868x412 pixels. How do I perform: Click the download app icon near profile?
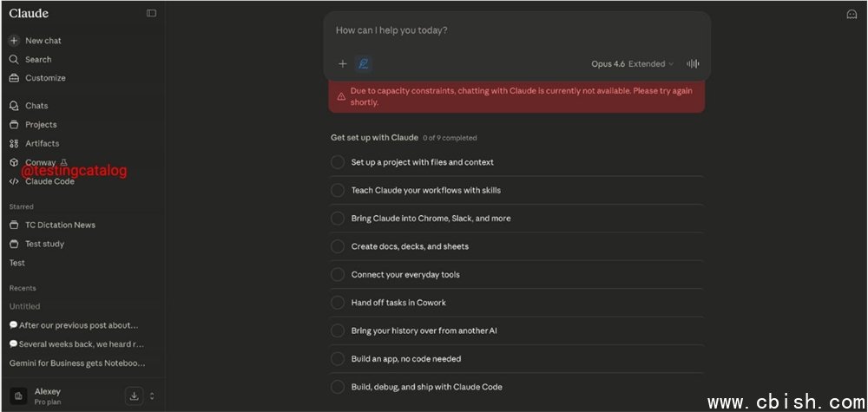[134, 396]
